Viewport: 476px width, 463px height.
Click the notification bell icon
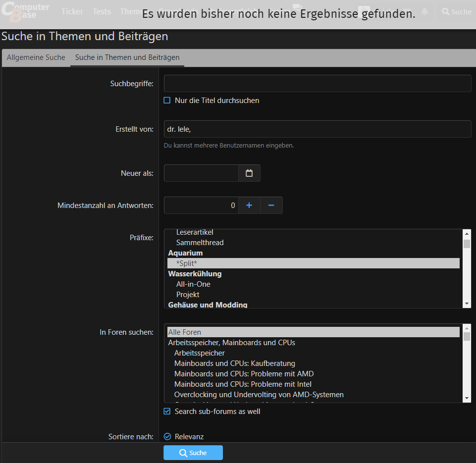424,12
